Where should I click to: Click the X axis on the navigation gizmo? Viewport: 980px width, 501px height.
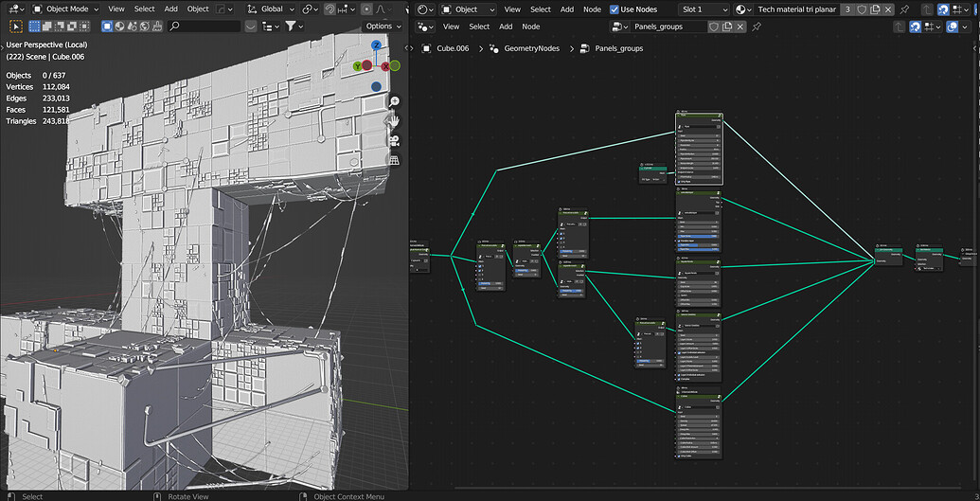coord(385,66)
